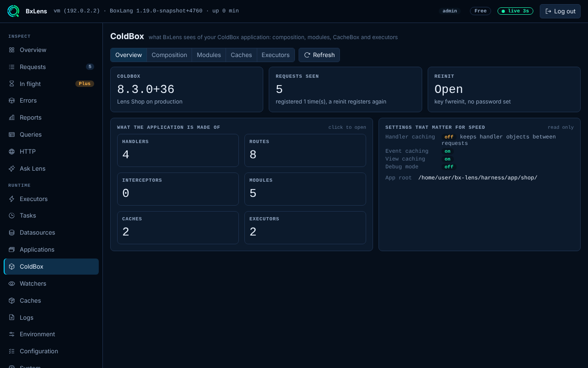Click the Executors lightning icon

click(12, 199)
